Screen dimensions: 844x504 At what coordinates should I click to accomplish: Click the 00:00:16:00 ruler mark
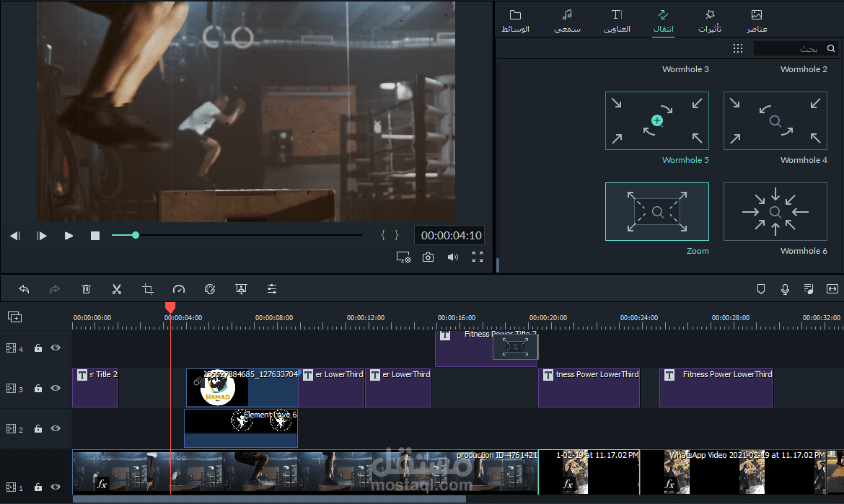coord(457,318)
